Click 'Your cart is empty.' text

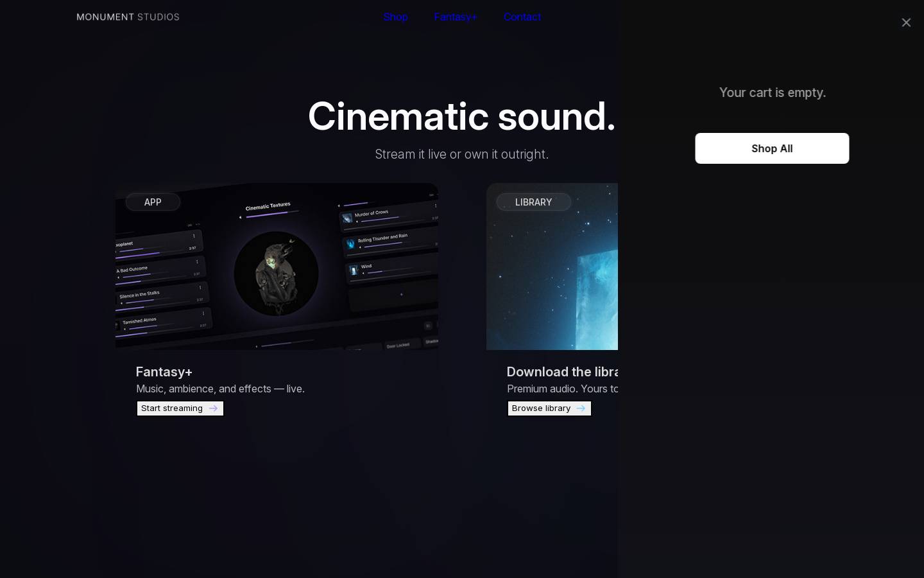(x=772, y=92)
